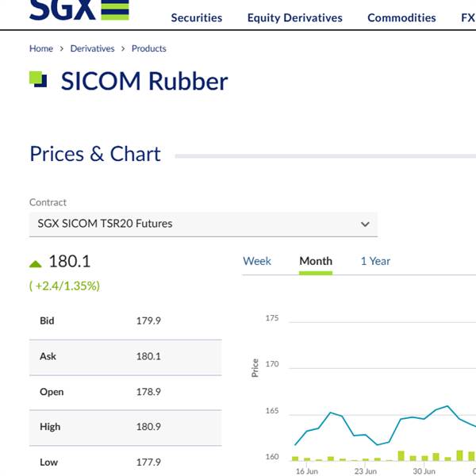Switch chart to 1 Year view
This screenshot has width=476, height=476.
(375, 261)
